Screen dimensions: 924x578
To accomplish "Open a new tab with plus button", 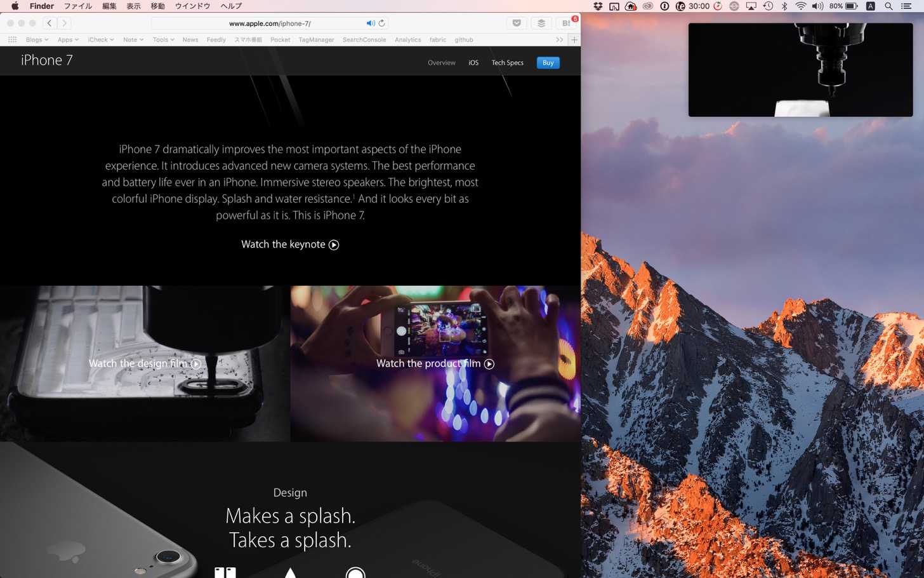I will tap(574, 39).
